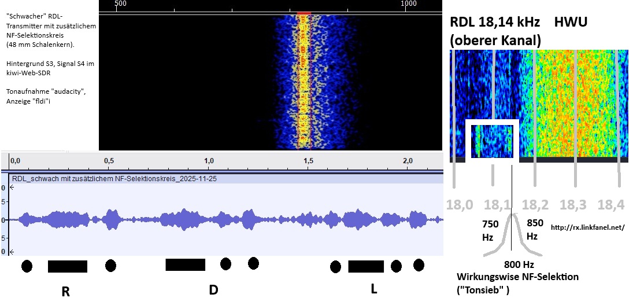Viewport: 644px width, 305px height.
Task: Click the 500 mark on waterfall frequency scale
Action: [x=120, y=4]
